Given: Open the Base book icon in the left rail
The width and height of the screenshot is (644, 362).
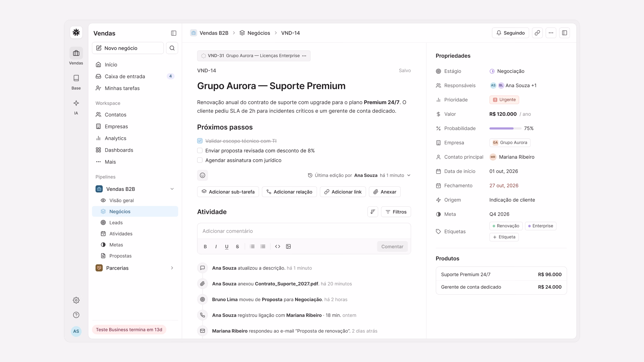Looking at the screenshot, I should click(76, 78).
